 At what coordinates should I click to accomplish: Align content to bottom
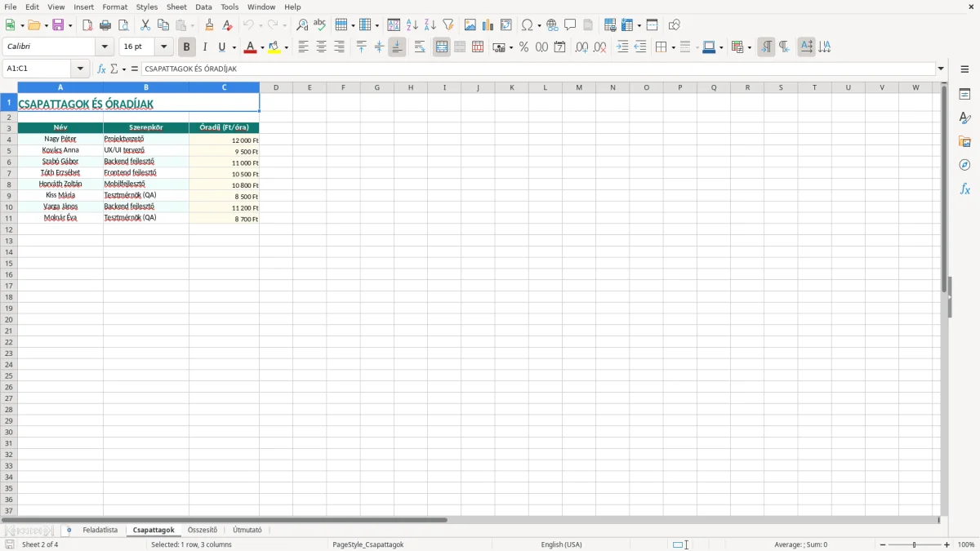(x=397, y=47)
